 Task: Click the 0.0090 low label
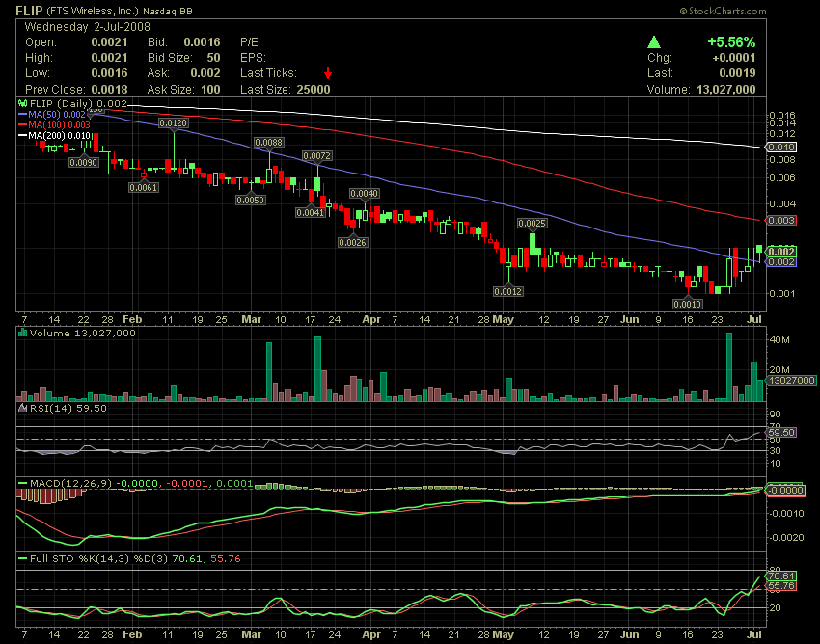[84, 163]
